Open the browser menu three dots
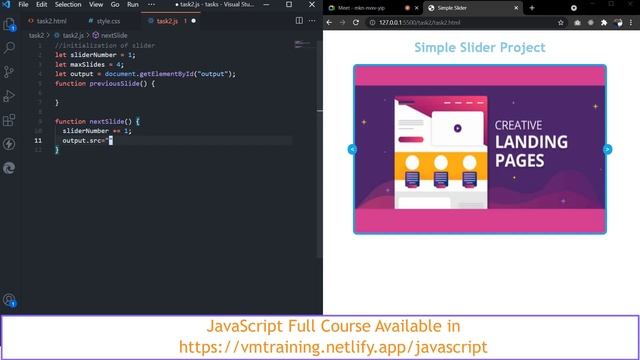This screenshot has height=360, width=640. coord(631,23)
